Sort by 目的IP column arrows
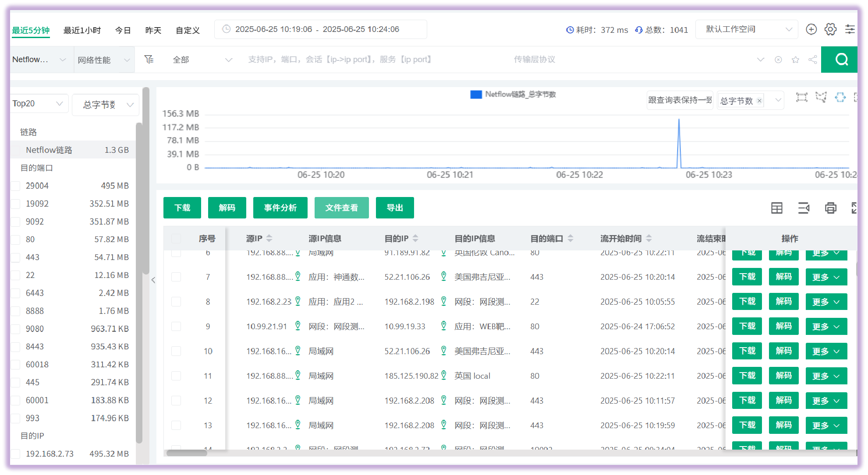 click(415, 238)
